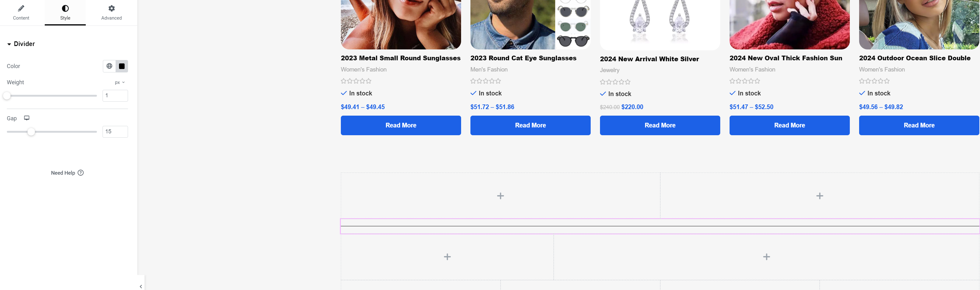Add widget to lower left empty column
Screen dimensions: 980x290
[447, 257]
